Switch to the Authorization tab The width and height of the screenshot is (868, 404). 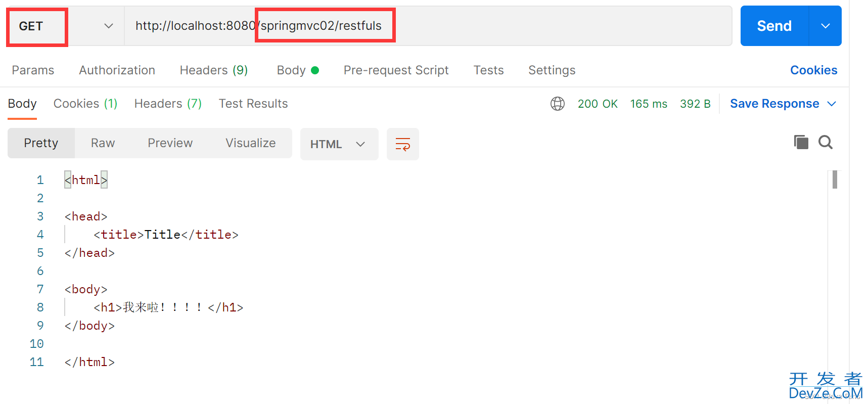coord(117,70)
